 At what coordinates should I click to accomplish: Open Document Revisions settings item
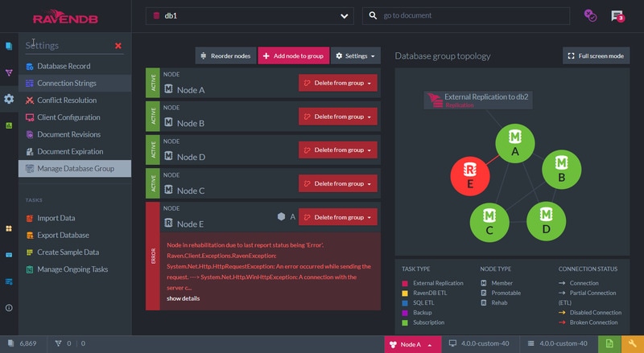68,134
